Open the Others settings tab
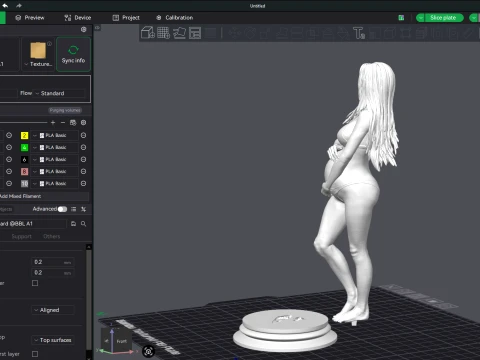480x360 pixels. [52, 236]
